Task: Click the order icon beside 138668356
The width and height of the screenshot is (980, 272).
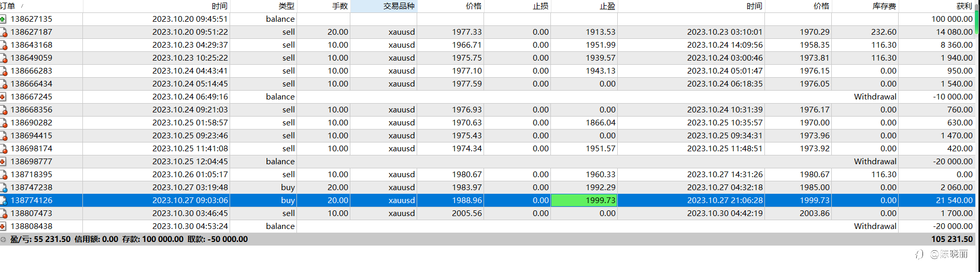Action: point(3,110)
